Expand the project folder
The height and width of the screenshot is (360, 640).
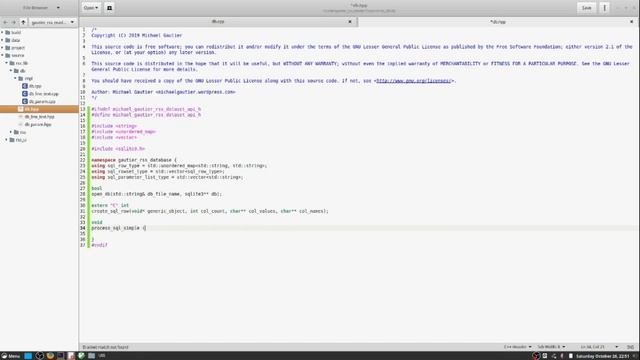pyautogui.click(x=2, y=48)
